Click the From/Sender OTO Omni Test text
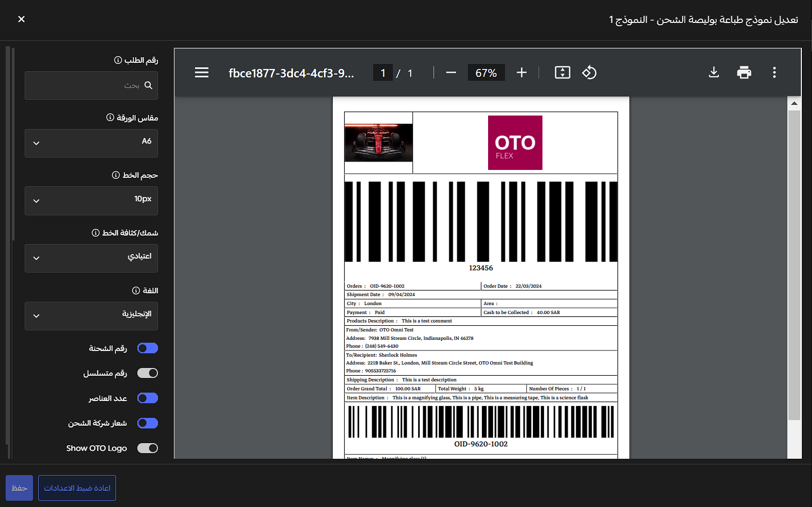The image size is (812, 507). click(x=379, y=330)
